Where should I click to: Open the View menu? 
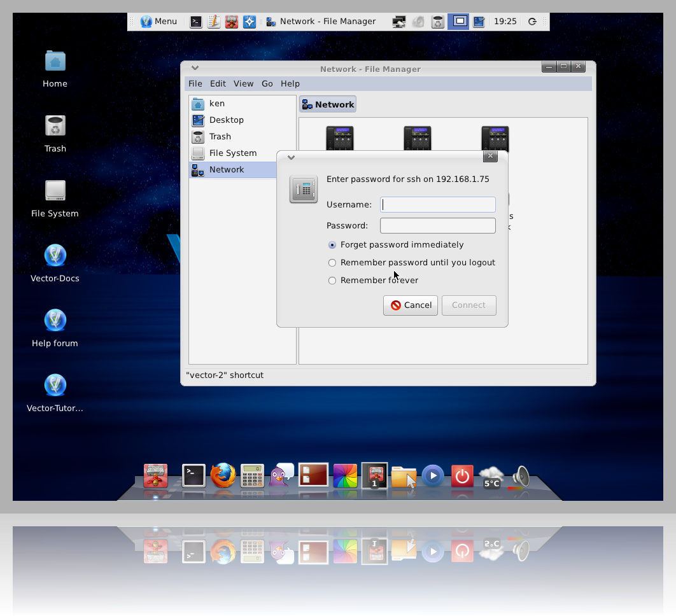243,83
